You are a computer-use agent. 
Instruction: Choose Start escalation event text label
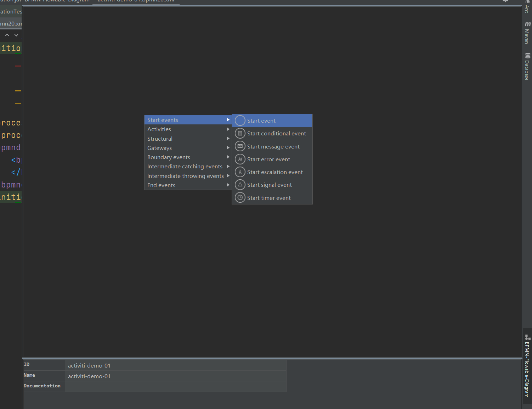[275, 172]
